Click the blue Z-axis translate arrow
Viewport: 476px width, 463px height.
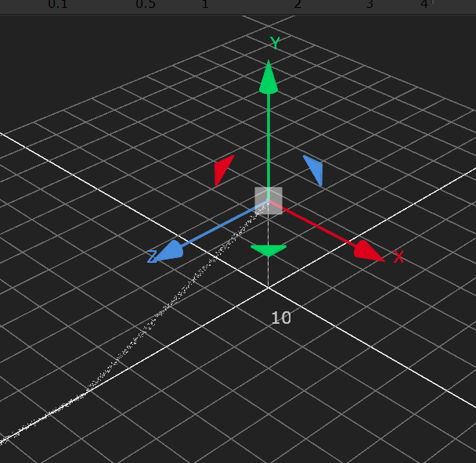pyautogui.click(x=169, y=251)
